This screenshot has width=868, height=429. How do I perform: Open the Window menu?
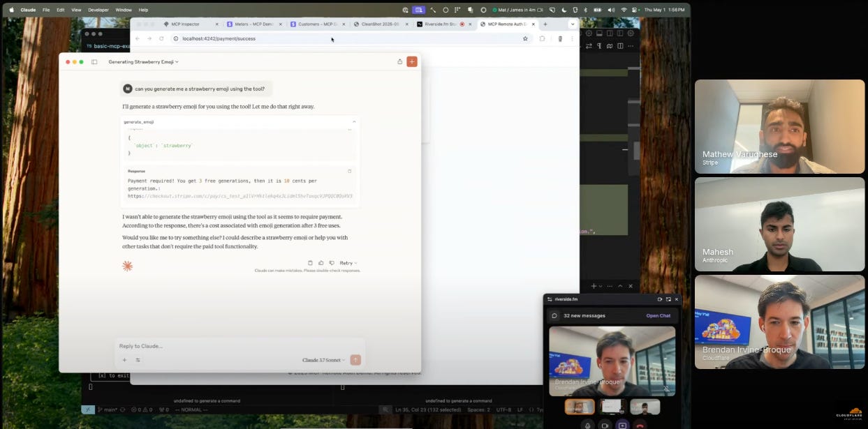124,10
